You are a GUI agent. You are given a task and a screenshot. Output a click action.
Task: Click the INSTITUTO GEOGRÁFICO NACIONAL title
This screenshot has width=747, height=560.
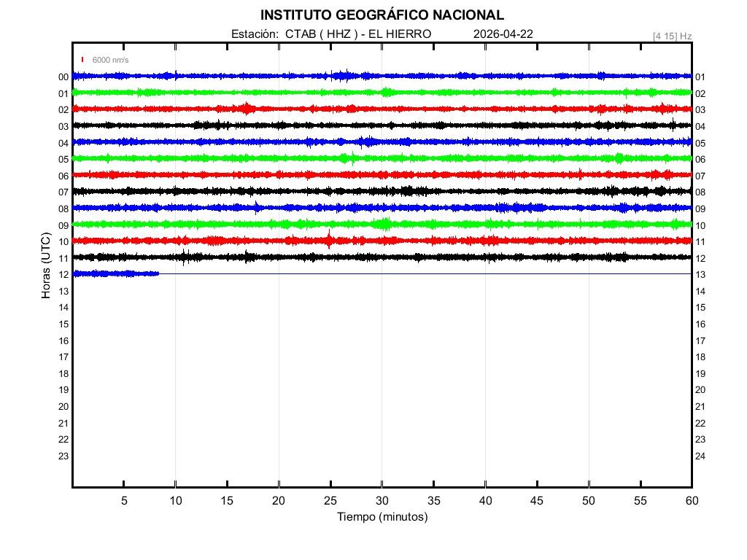click(x=382, y=15)
